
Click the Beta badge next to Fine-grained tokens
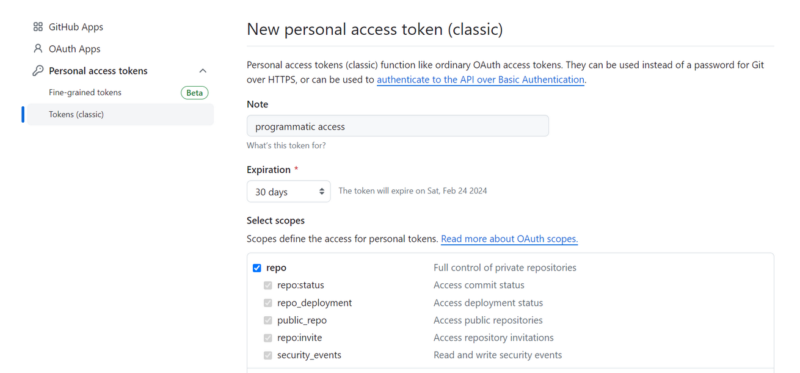point(195,93)
